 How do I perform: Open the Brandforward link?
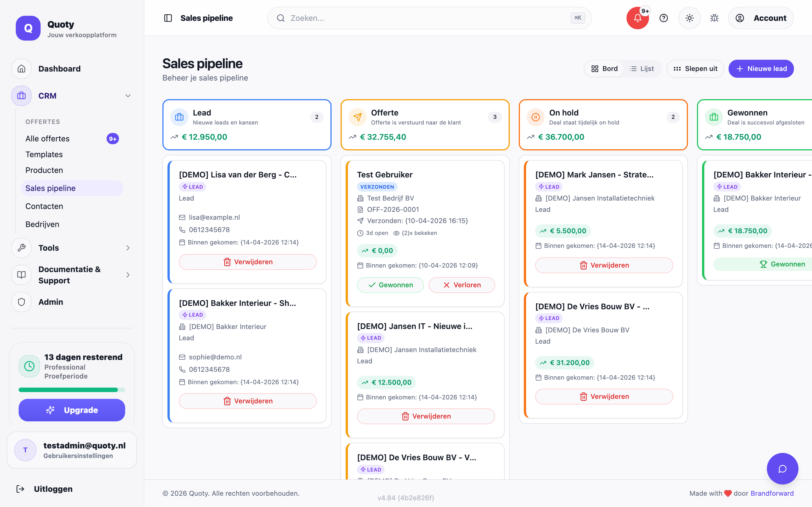[772, 493]
